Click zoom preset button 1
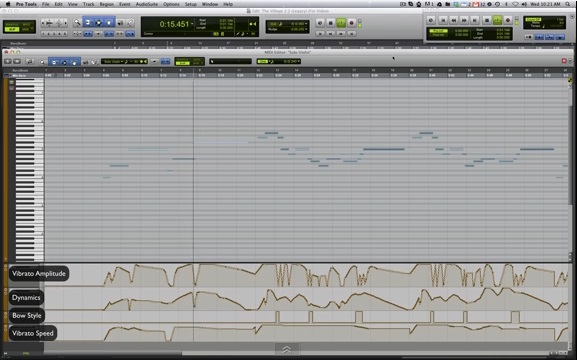 43,33
